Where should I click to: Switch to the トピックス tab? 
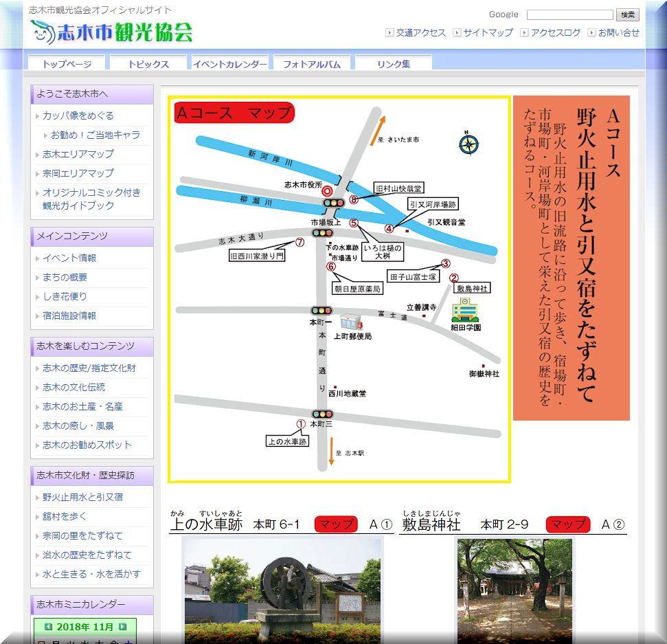[148, 64]
